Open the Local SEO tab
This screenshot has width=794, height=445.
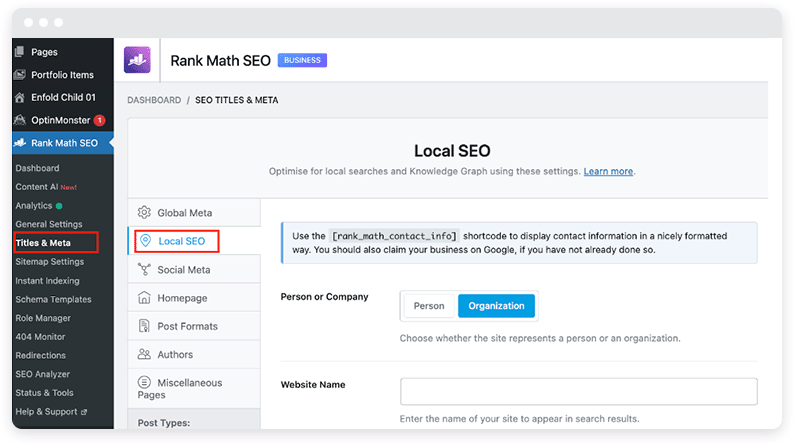[x=194, y=241]
